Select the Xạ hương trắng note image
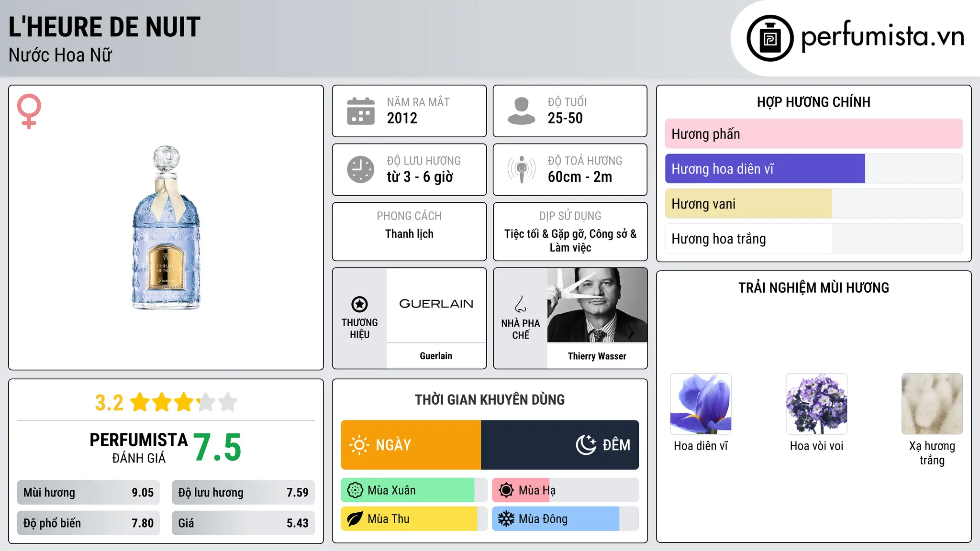The height and width of the screenshot is (551, 980). tap(932, 404)
